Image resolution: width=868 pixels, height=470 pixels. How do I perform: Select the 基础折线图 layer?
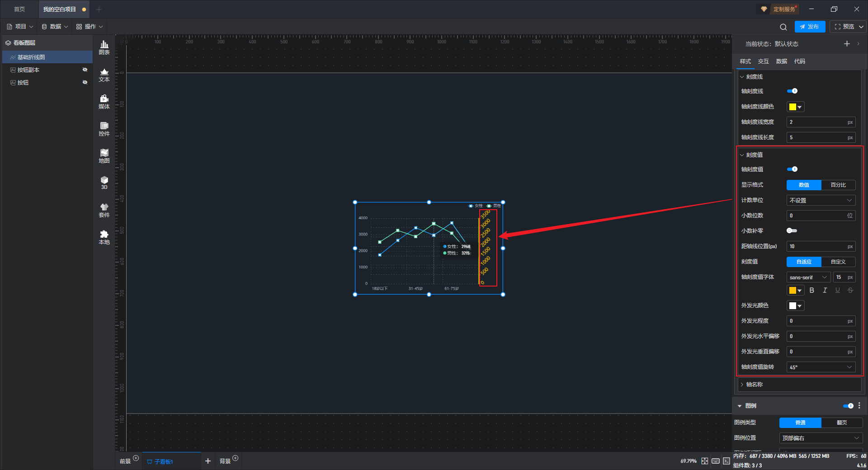tap(47, 57)
